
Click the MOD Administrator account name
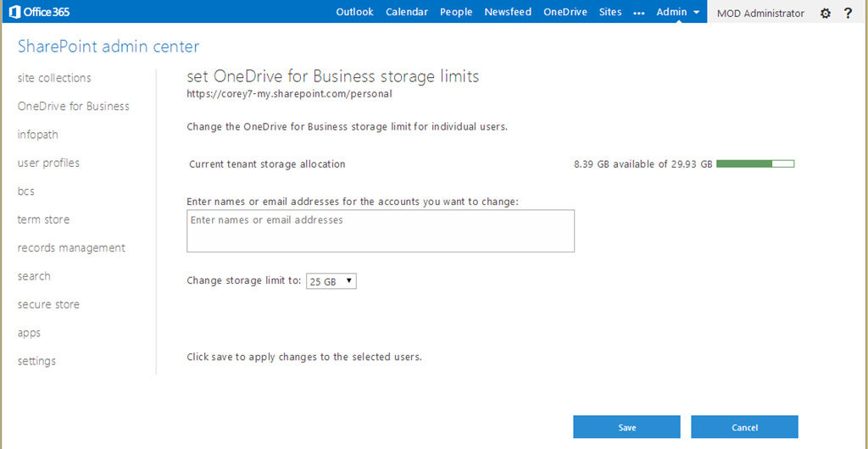pyautogui.click(x=760, y=14)
